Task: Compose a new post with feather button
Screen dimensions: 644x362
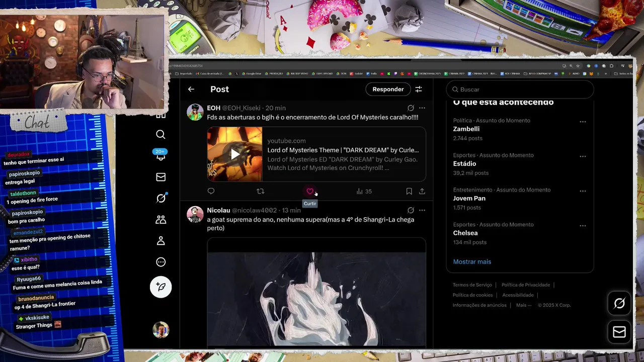Action: coord(160,287)
